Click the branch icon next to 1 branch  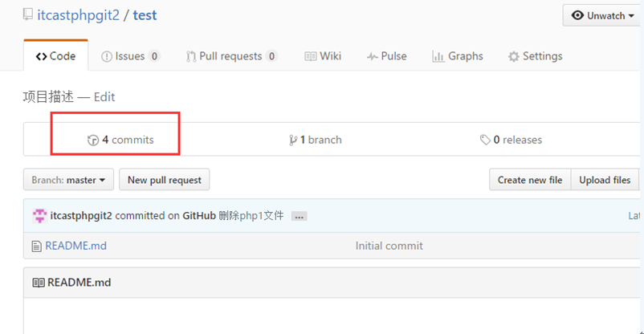(x=293, y=140)
